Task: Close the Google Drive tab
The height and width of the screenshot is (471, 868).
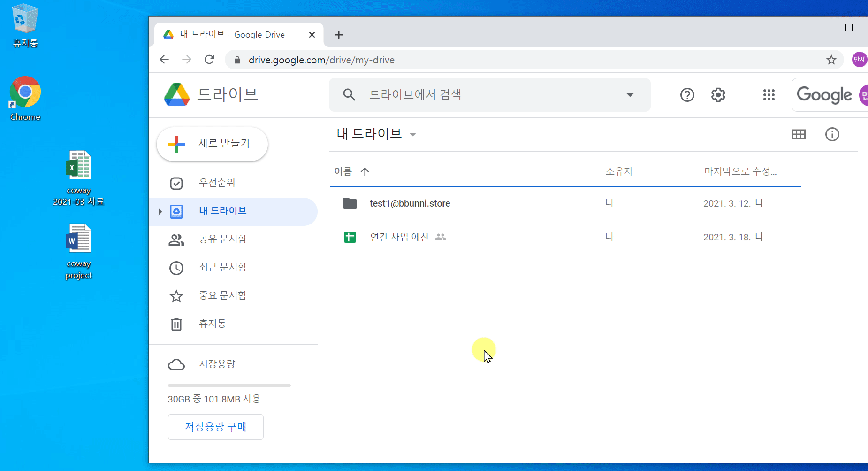Action: (x=312, y=35)
